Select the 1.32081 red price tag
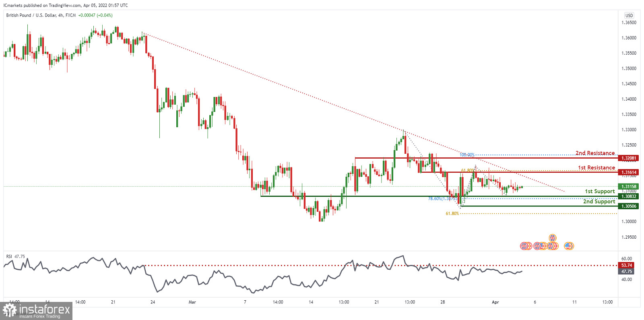The height and width of the screenshot is (320, 644). [x=629, y=158]
